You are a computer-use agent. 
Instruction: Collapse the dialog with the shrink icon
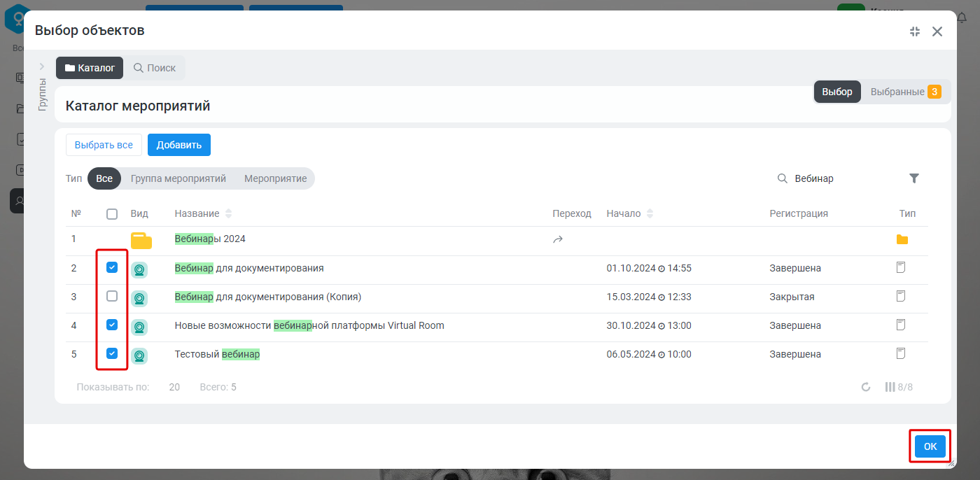pos(915,31)
